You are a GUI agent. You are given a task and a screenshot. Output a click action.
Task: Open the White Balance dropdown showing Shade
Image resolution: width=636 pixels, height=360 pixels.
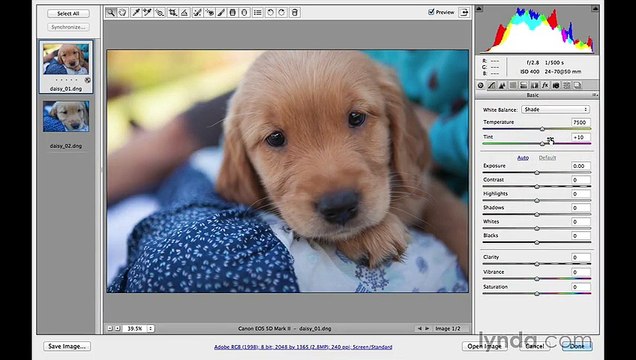click(x=555, y=109)
